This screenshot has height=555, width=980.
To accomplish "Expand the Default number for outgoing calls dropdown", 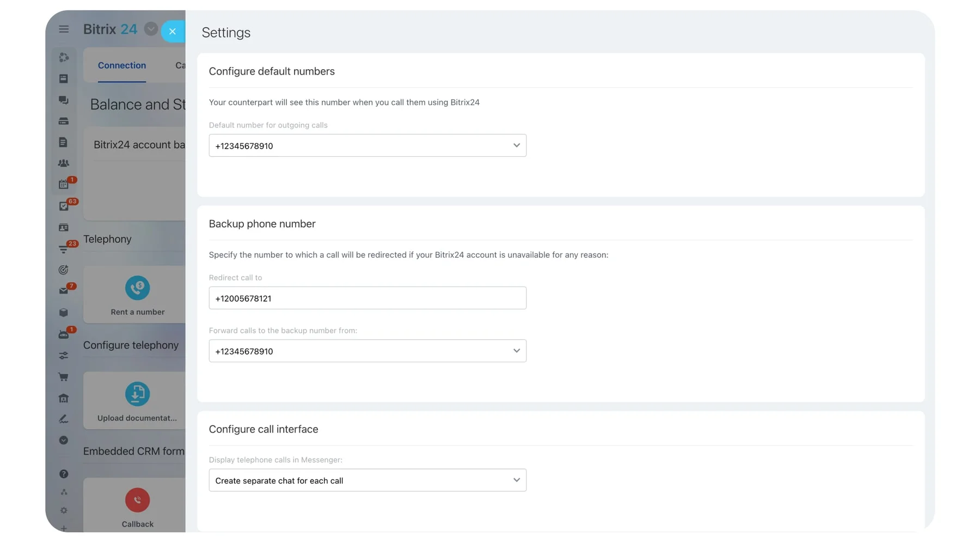I will pos(367,145).
